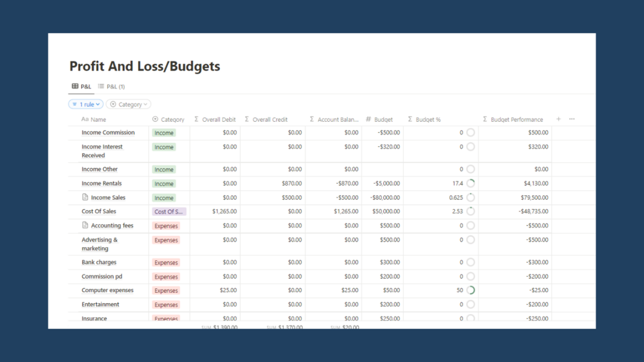Click the list icon of P&L (1) view
The height and width of the screenshot is (362, 644).
(101, 86)
